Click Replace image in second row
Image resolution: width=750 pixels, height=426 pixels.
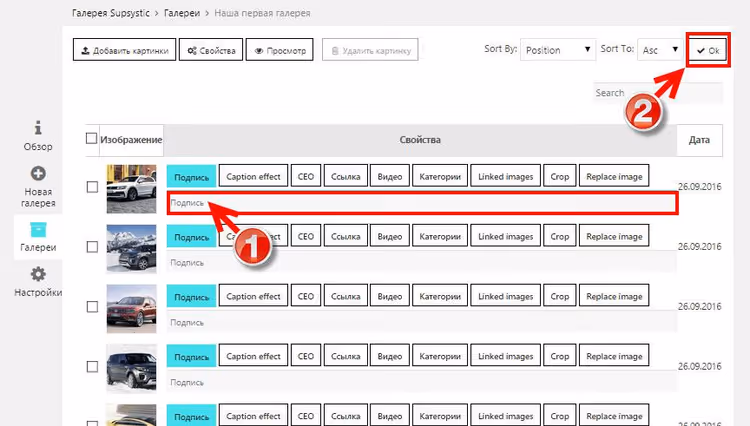click(614, 236)
